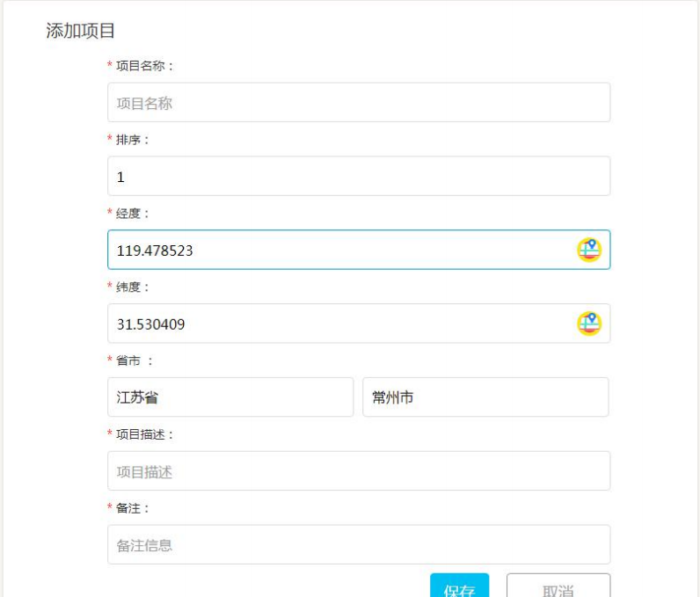Screen dimensions: 700x597
Task: Click the 项目描述 input box
Action: click(358, 471)
